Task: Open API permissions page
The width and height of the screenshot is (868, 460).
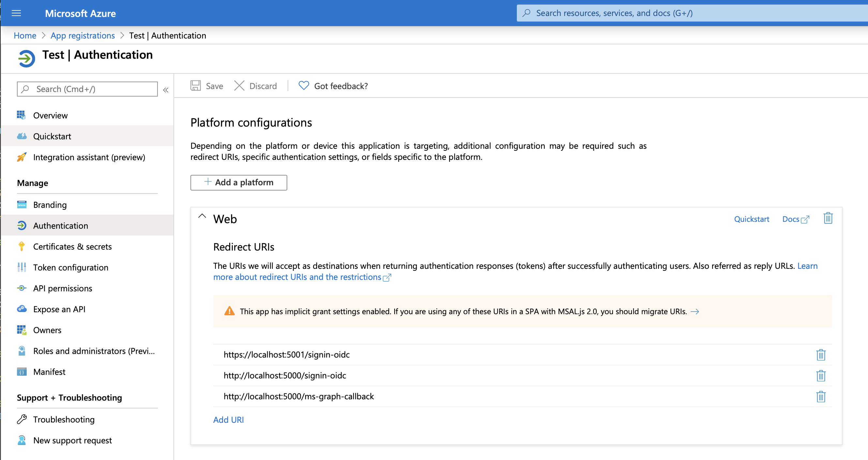Action: [87, 288]
